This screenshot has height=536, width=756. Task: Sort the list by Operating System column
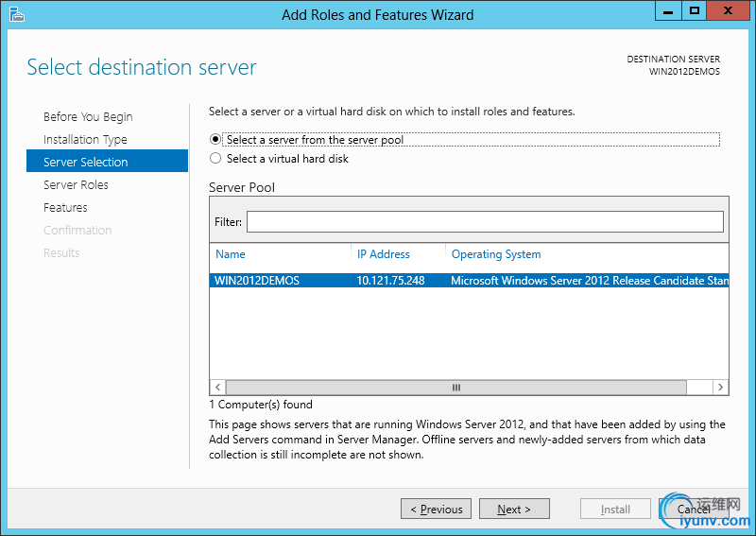point(496,254)
